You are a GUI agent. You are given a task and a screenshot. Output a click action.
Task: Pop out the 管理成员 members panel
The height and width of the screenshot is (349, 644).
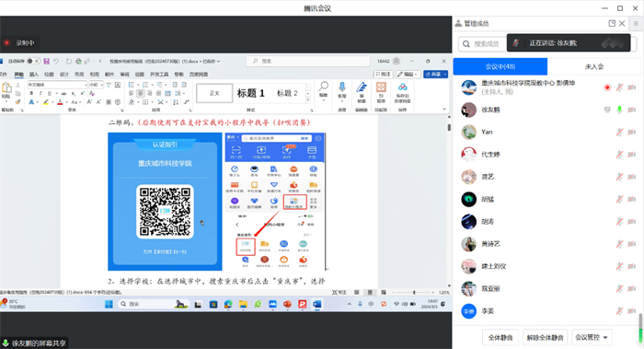[612, 23]
